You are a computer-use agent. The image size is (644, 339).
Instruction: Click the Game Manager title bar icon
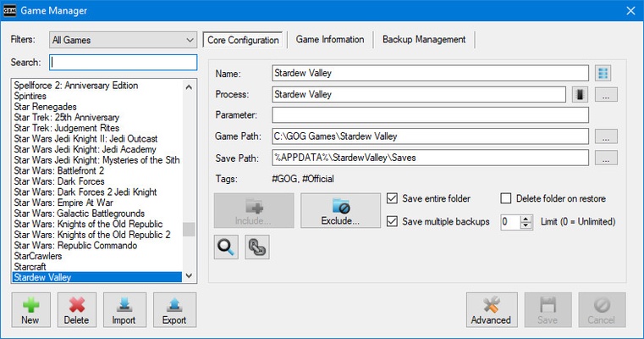[x=9, y=10]
